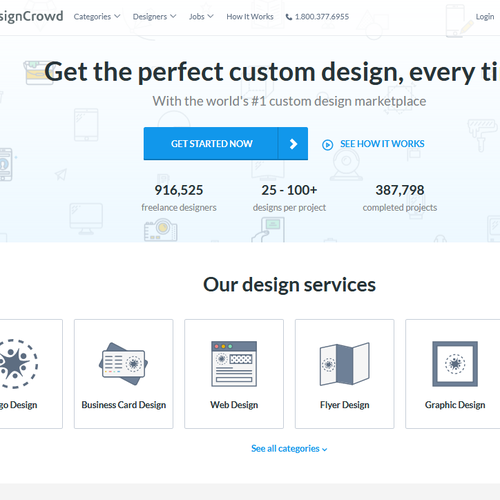
Task: Open the Designers dropdown menu
Action: (x=154, y=16)
